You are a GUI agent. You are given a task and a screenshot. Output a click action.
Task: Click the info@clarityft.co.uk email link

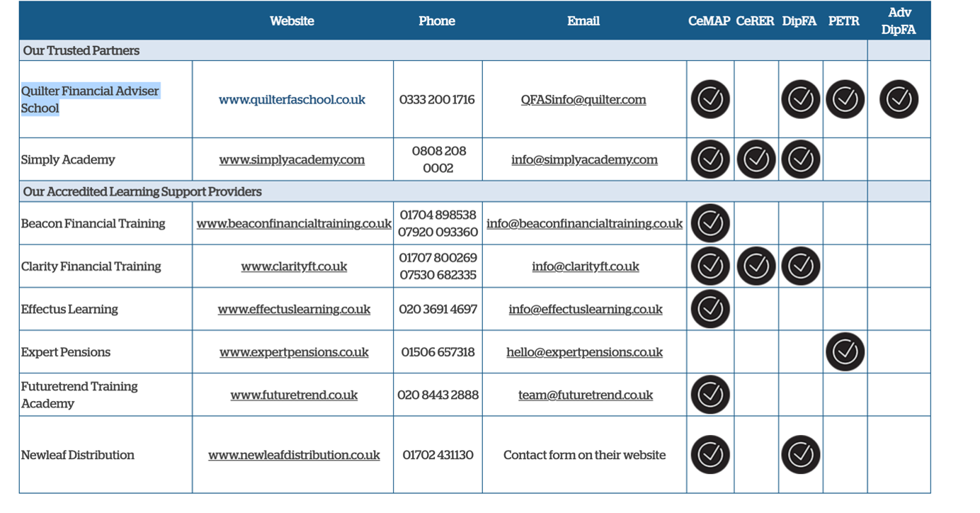585,267
